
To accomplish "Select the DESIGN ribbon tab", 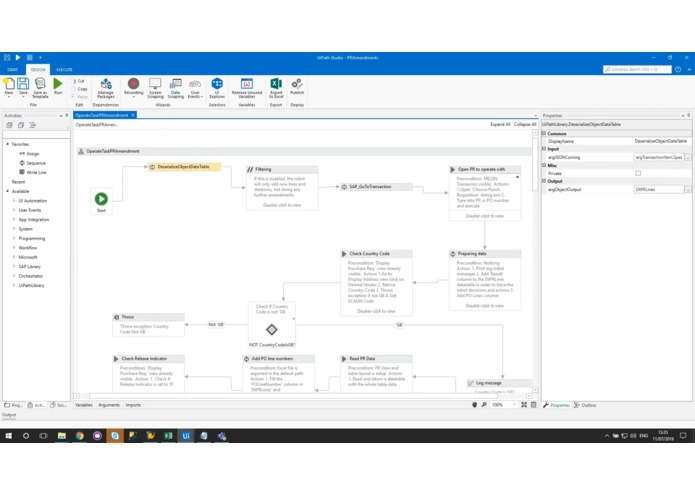I will pos(38,70).
